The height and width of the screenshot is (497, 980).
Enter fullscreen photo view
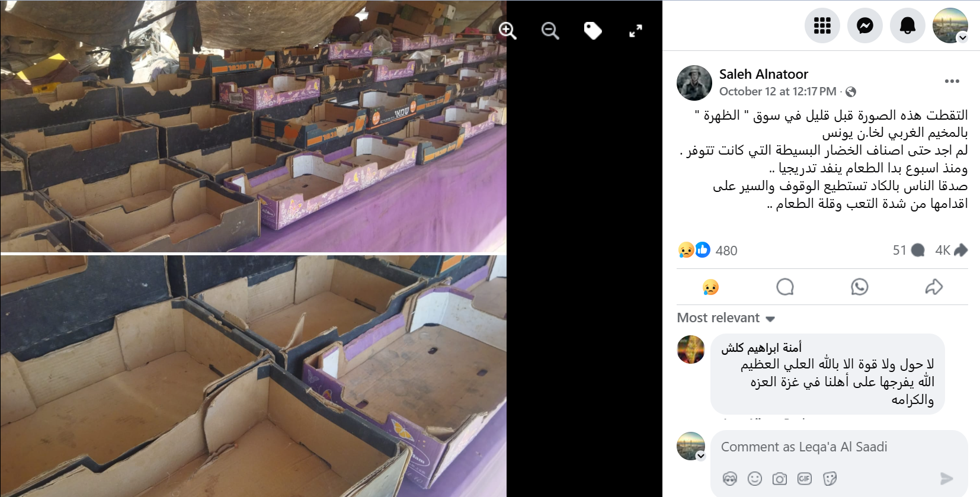point(635,30)
